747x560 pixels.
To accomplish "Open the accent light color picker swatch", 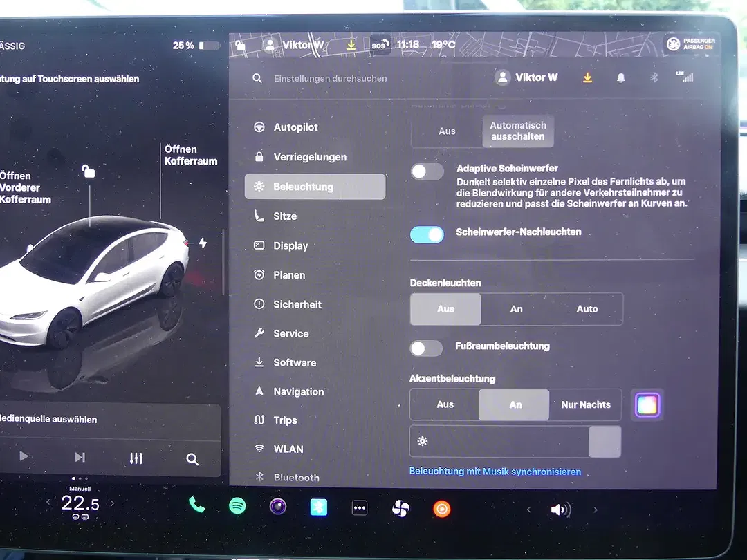I will click(647, 405).
